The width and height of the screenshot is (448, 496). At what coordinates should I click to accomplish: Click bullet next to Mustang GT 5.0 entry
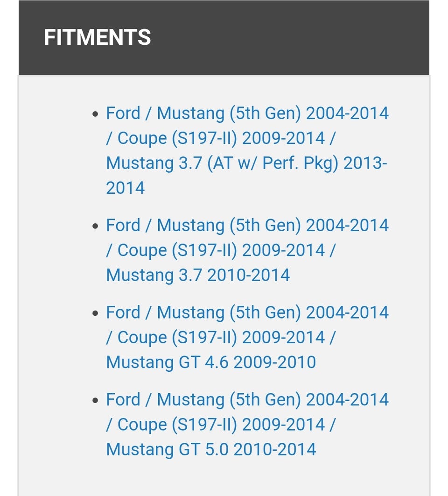click(x=96, y=400)
